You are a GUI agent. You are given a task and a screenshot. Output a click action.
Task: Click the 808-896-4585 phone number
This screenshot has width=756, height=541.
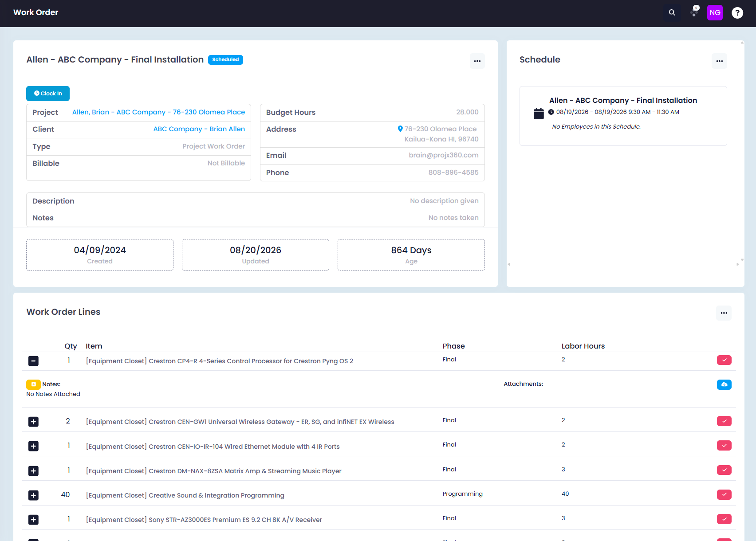(453, 172)
